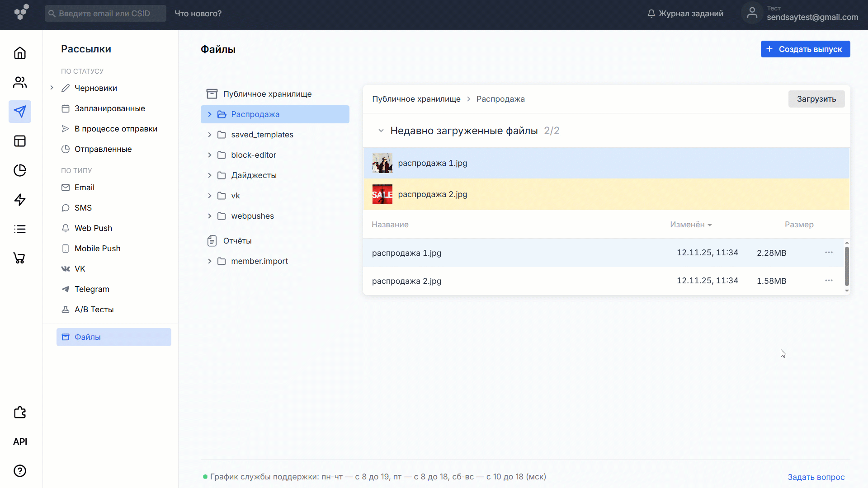
Task: Expand the Черновики section
Action: point(52,88)
